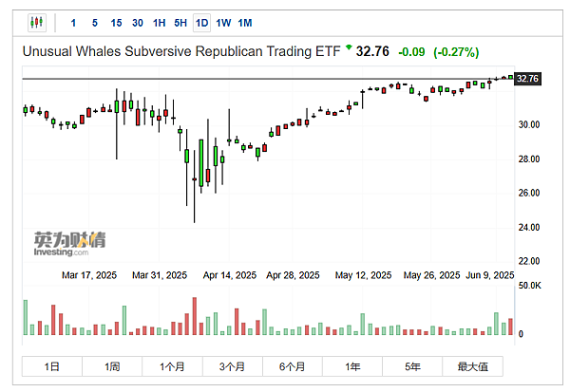Click the 22.00 price axis label
The height and width of the screenshot is (392, 570).
[x=529, y=261]
